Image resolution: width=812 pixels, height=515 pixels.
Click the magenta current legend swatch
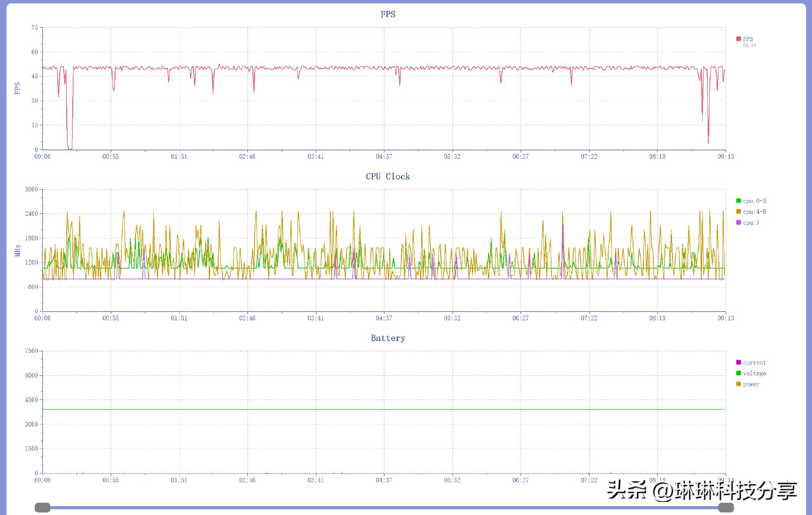(738, 362)
